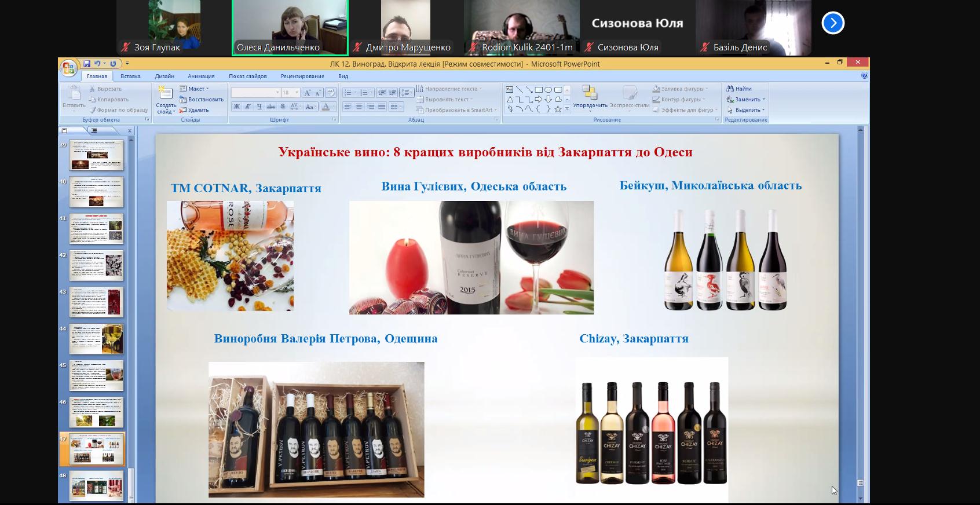The width and height of the screenshot is (980, 505).
Task: Increase the list indent level
Action: (392, 93)
